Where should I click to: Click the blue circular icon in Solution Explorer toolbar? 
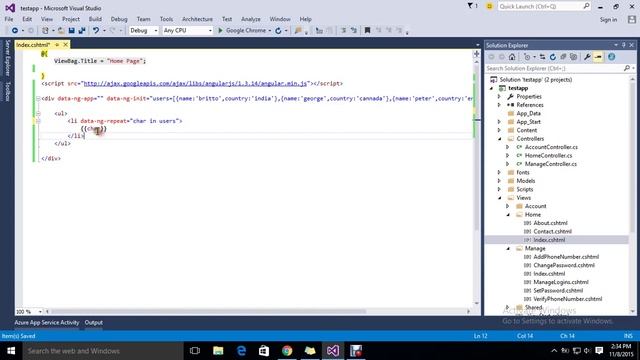pos(611,57)
